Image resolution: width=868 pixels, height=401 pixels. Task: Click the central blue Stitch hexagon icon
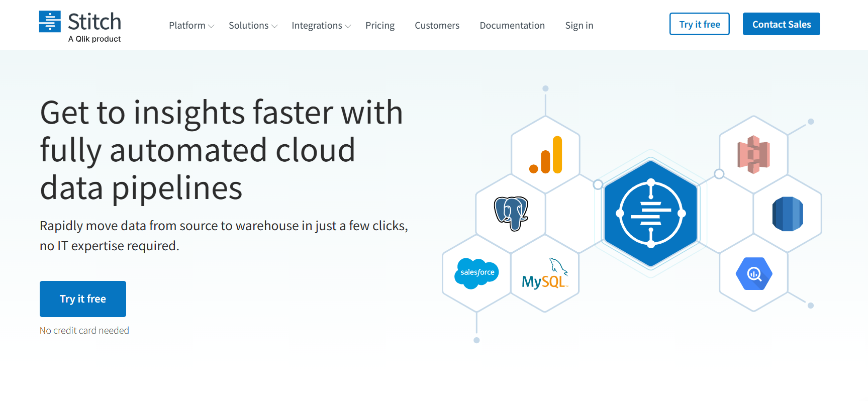coord(650,213)
